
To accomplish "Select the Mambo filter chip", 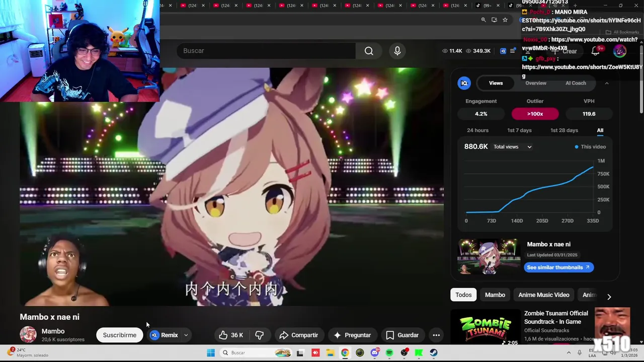I will [495, 295].
